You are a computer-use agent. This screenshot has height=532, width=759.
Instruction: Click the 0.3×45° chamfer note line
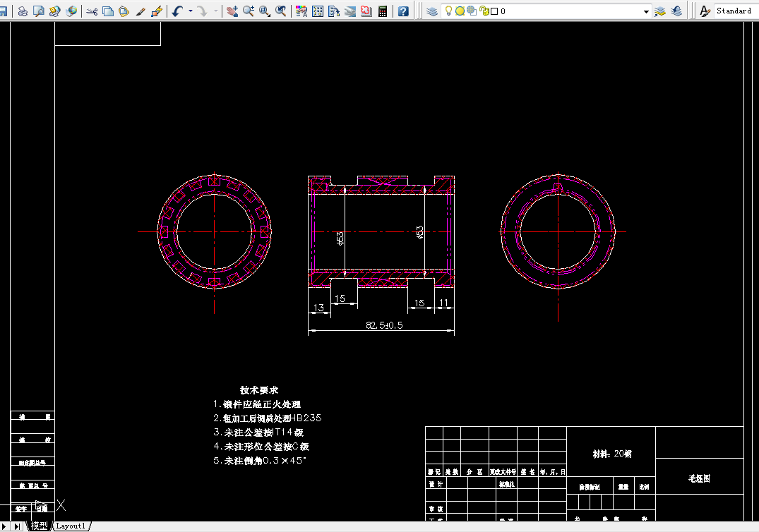260,461
